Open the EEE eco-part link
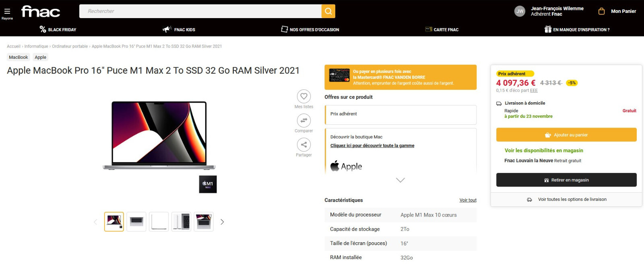The width and height of the screenshot is (644, 270). click(534, 91)
